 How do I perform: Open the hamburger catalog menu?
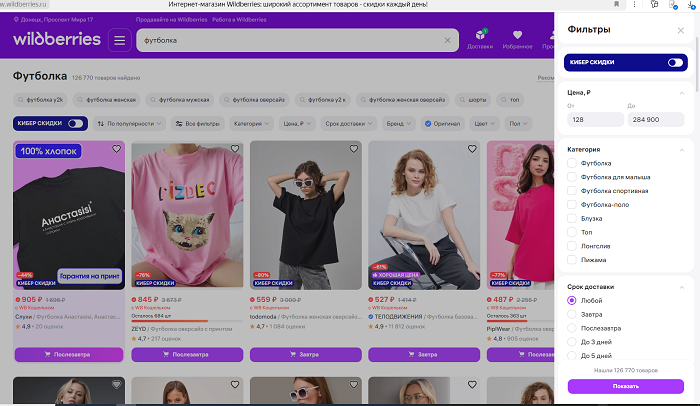coord(120,40)
